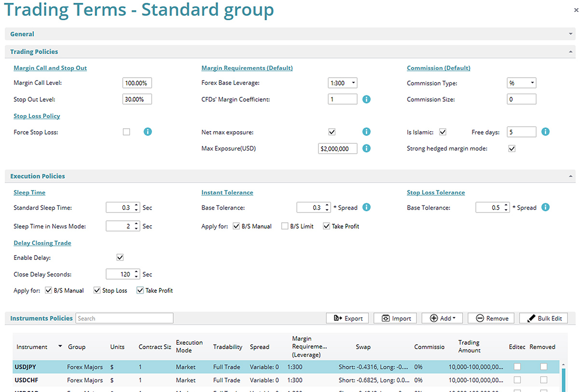Click info icon for Instant Tolerance spread
The image size is (579, 392).
[366, 207]
